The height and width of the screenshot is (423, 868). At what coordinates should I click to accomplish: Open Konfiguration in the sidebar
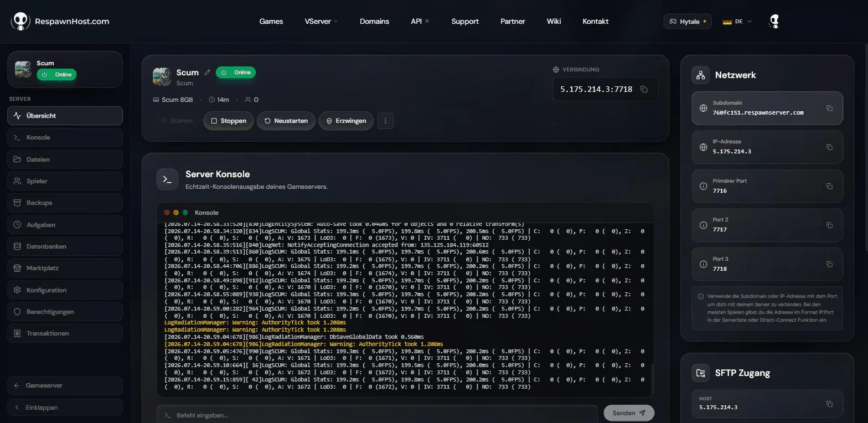65,290
